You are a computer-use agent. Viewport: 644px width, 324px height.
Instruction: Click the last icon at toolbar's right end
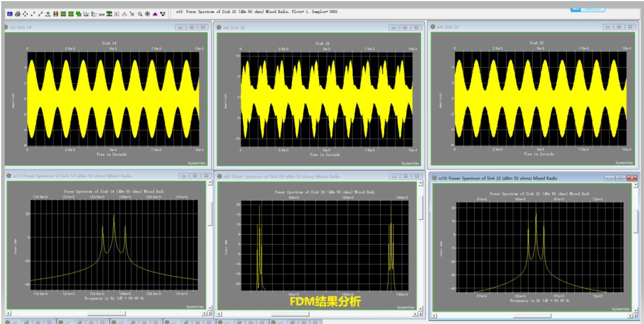point(163,13)
